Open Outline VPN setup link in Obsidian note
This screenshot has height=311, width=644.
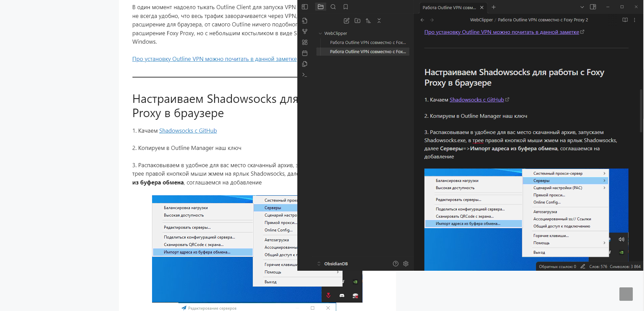(x=502, y=32)
